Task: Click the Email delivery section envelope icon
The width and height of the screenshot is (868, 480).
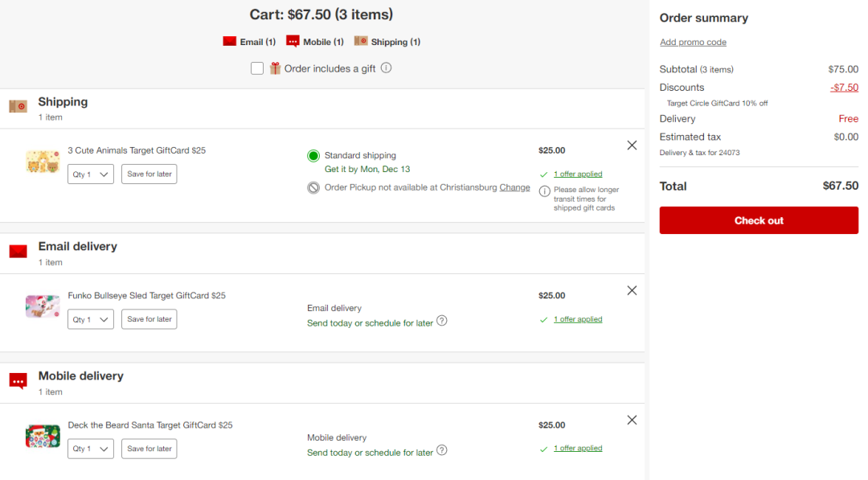Action: [18, 252]
